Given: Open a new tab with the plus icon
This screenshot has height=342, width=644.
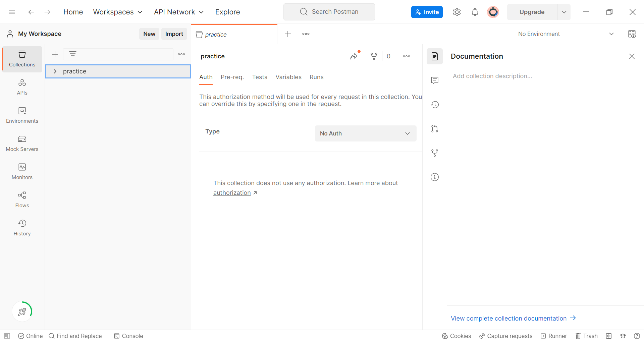Looking at the screenshot, I should [288, 34].
